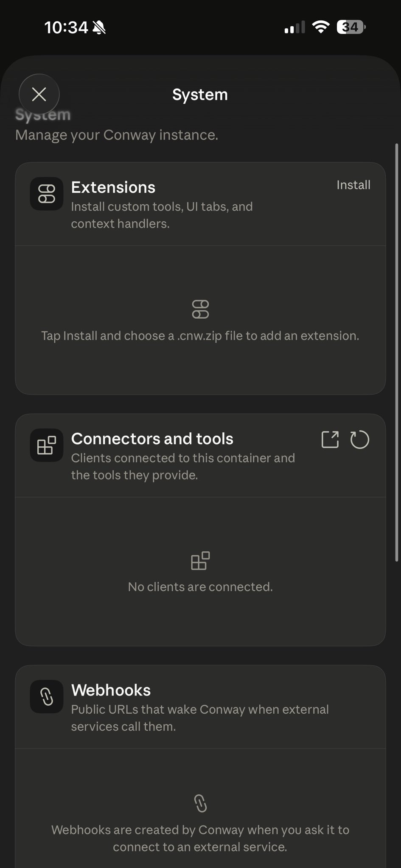Select the Extensions section title
Image resolution: width=401 pixels, height=868 pixels.
pos(113,187)
